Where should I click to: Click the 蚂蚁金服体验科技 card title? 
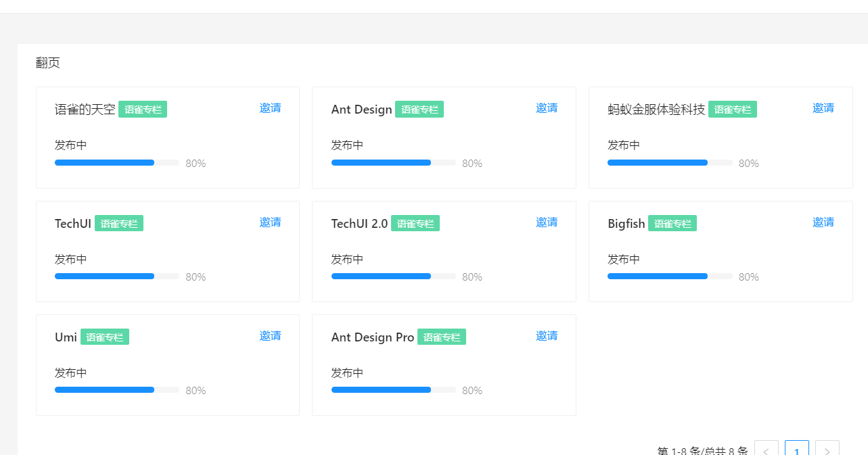(x=656, y=110)
